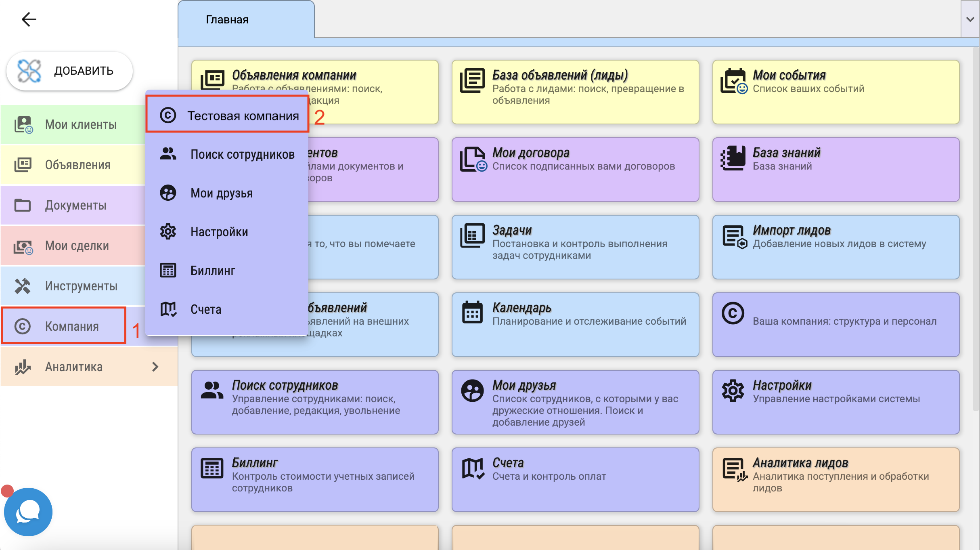Open the Биллинг card
980x550 pixels.
pyautogui.click(x=315, y=480)
